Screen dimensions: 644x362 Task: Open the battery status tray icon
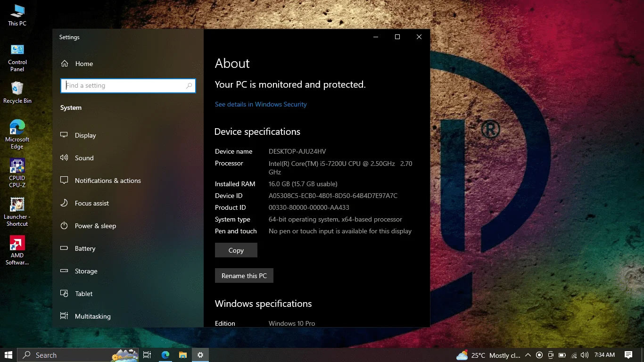[562, 355]
